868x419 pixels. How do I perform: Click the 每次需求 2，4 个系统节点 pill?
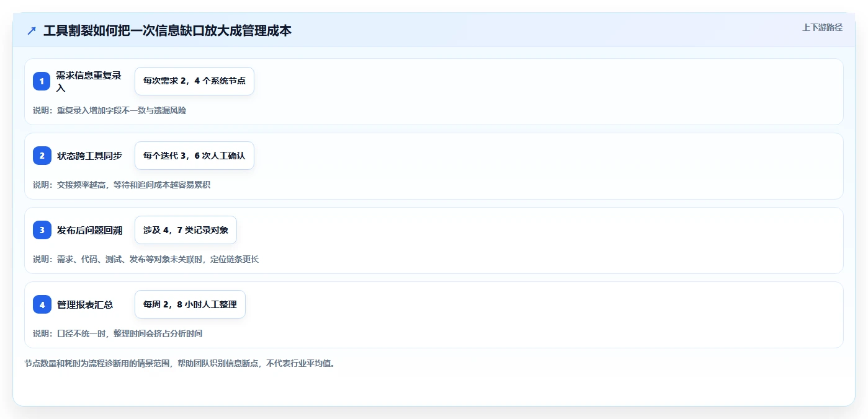194,81
